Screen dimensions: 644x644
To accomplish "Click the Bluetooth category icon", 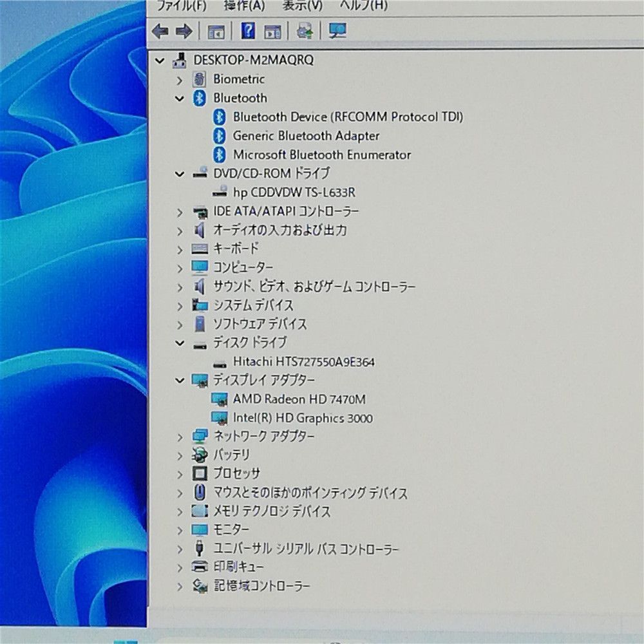I will point(199,98).
